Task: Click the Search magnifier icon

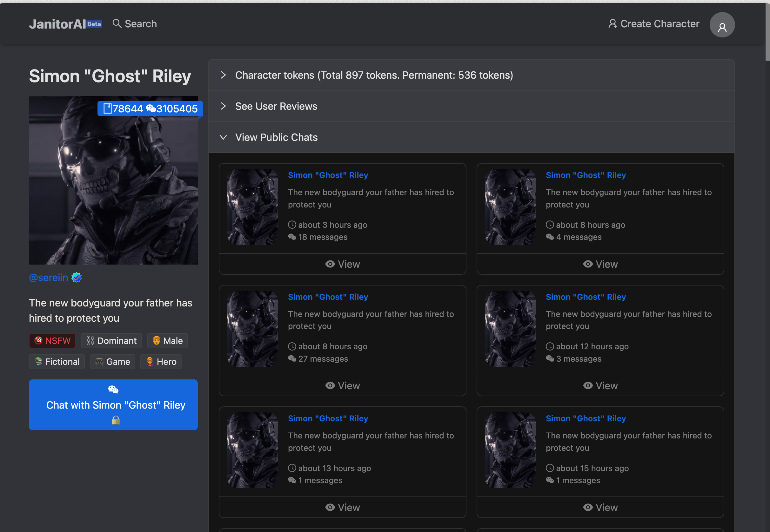Action: [x=117, y=24]
